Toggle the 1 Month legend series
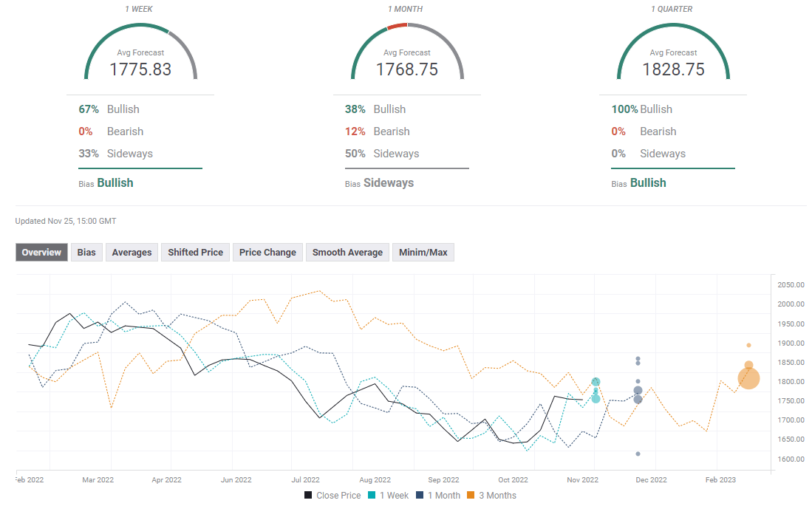The width and height of the screenshot is (812, 506). [437, 496]
